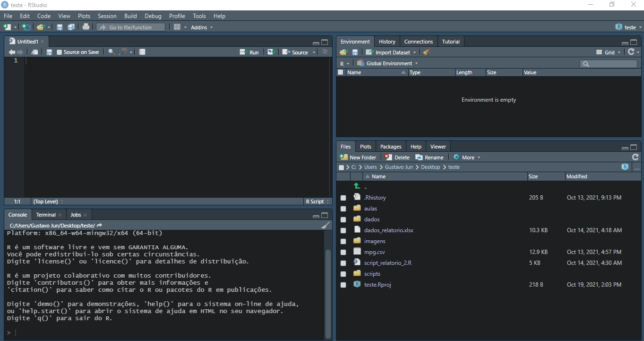Check the box for mpg.csv
Screen dimensions: 644x341
pyautogui.click(x=343, y=252)
